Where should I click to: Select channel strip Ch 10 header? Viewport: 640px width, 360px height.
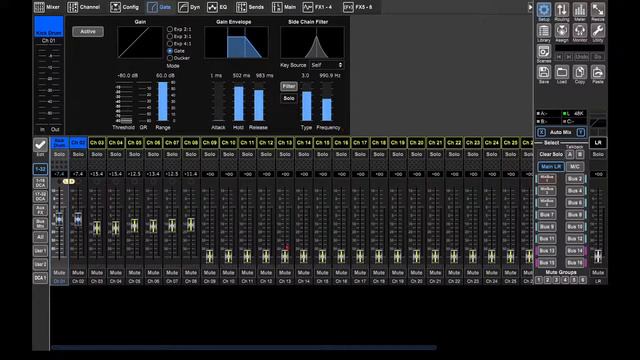(x=228, y=142)
